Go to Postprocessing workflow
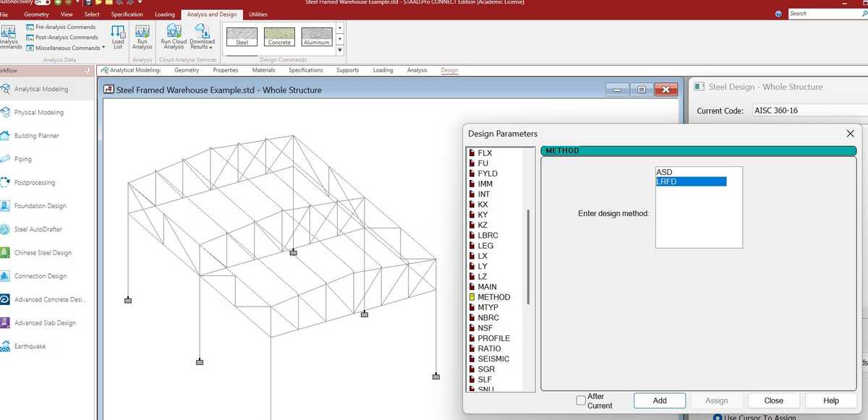 pos(34,183)
